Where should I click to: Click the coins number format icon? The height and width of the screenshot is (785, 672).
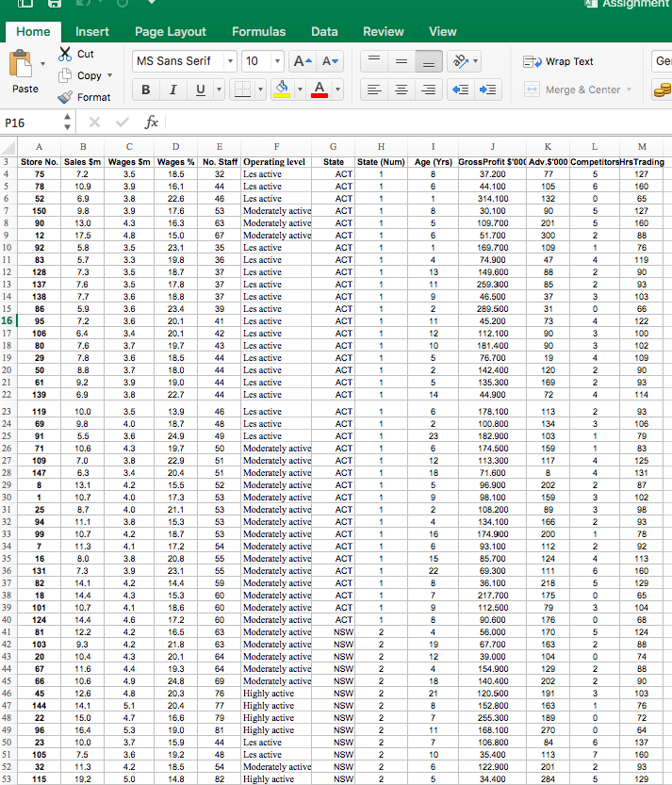[x=662, y=90]
